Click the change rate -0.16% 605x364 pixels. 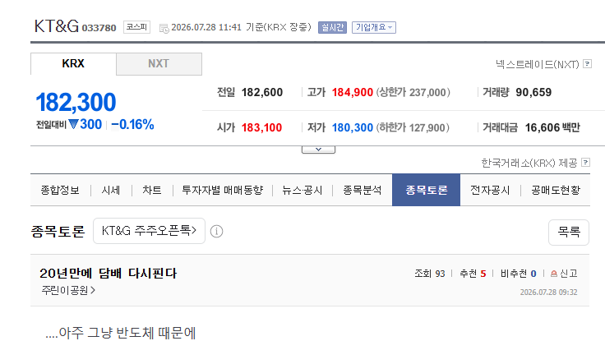coord(132,124)
